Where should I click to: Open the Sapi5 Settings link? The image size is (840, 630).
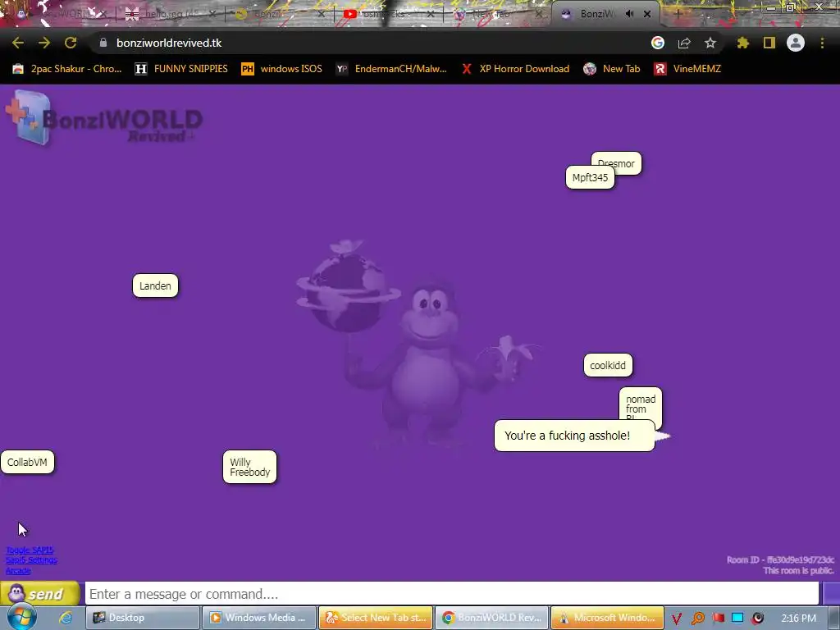point(32,559)
